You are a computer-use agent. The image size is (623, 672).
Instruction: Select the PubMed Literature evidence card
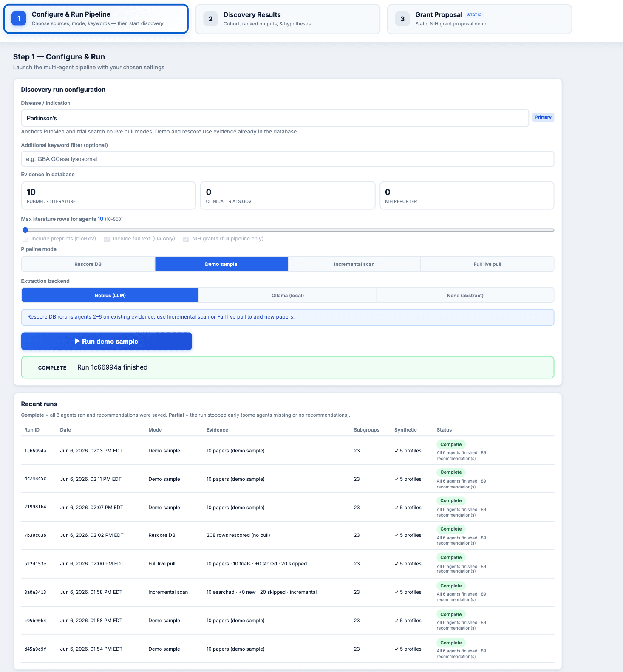tap(108, 195)
